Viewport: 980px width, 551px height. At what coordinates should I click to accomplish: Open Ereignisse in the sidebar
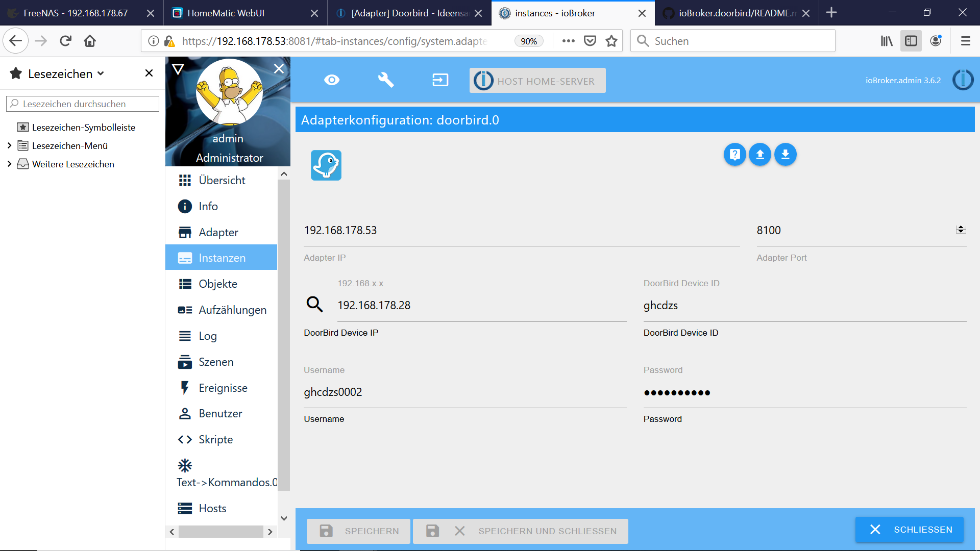click(x=222, y=388)
